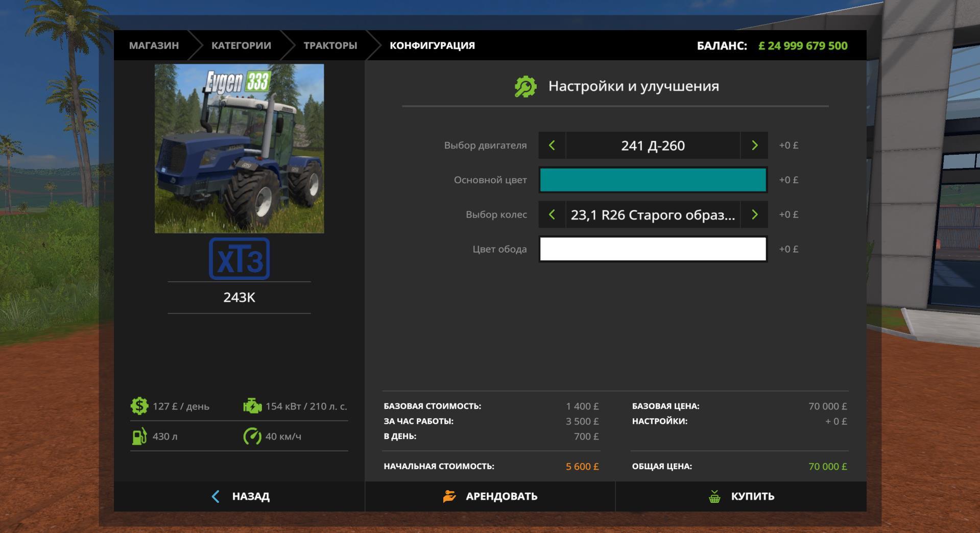Click the shopping basket buy icon
Screen dimensions: 980x533
coord(714,496)
